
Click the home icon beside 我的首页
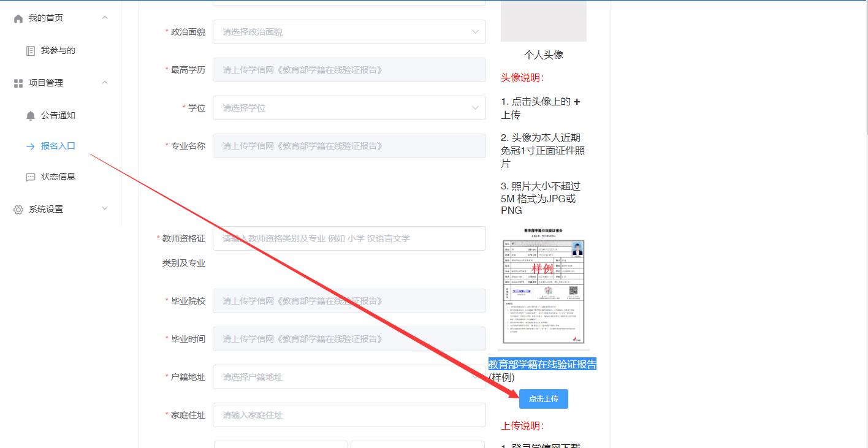pos(18,18)
